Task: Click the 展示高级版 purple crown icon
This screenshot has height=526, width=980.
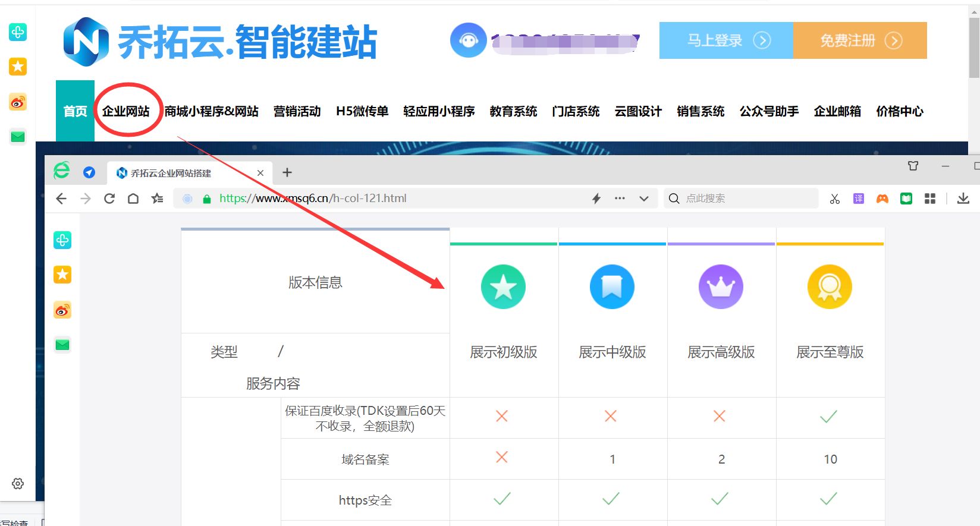Action: [721, 287]
